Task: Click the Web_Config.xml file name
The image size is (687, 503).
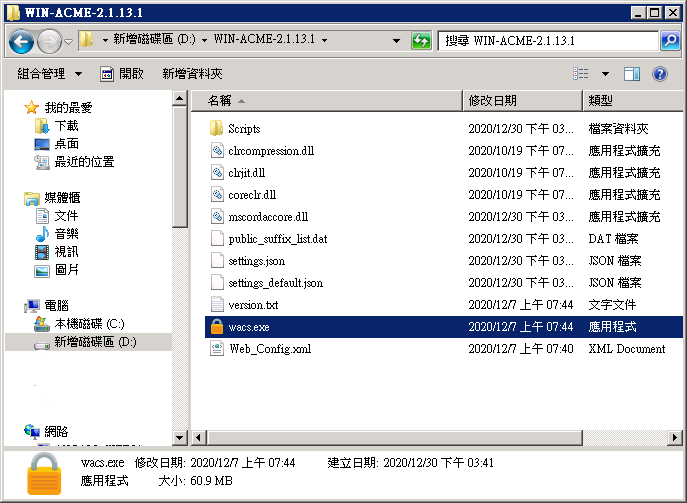Action: click(270, 349)
